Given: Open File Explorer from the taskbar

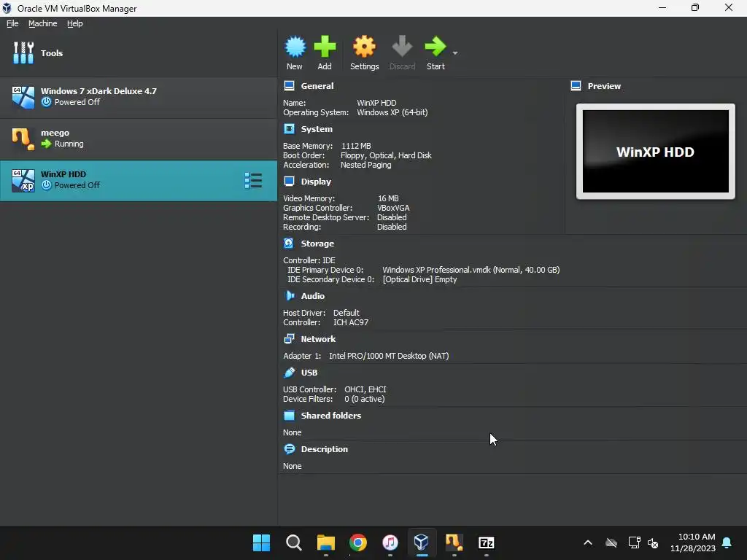Looking at the screenshot, I should [326, 542].
